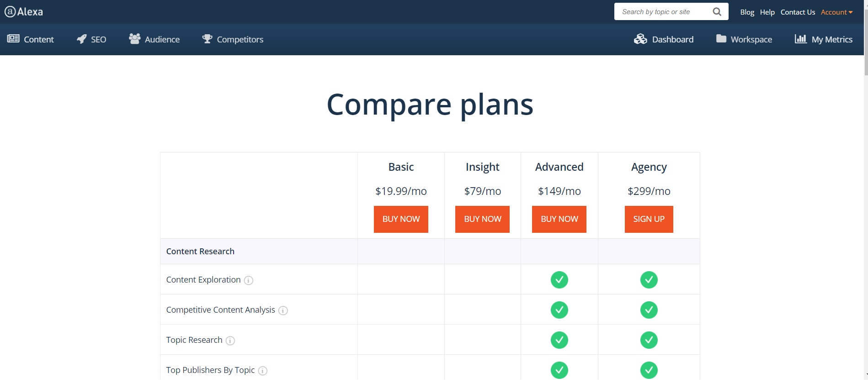The image size is (868, 383).
Task: Click Advanced checkmark for Competitive Content Analysis
Action: [x=559, y=310]
